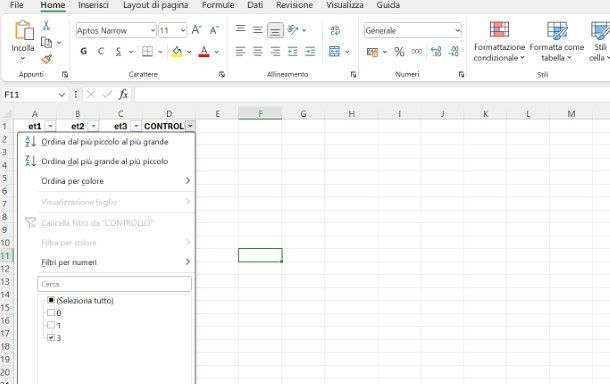Screen dimensions: 610x384
Task: Uncheck the 3 filter value
Action: pos(51,337)
